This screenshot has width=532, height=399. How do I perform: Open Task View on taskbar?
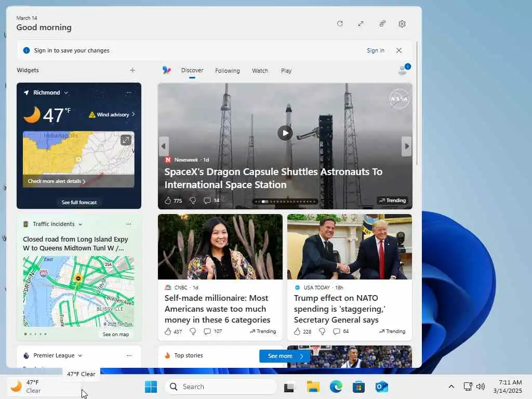289,387
